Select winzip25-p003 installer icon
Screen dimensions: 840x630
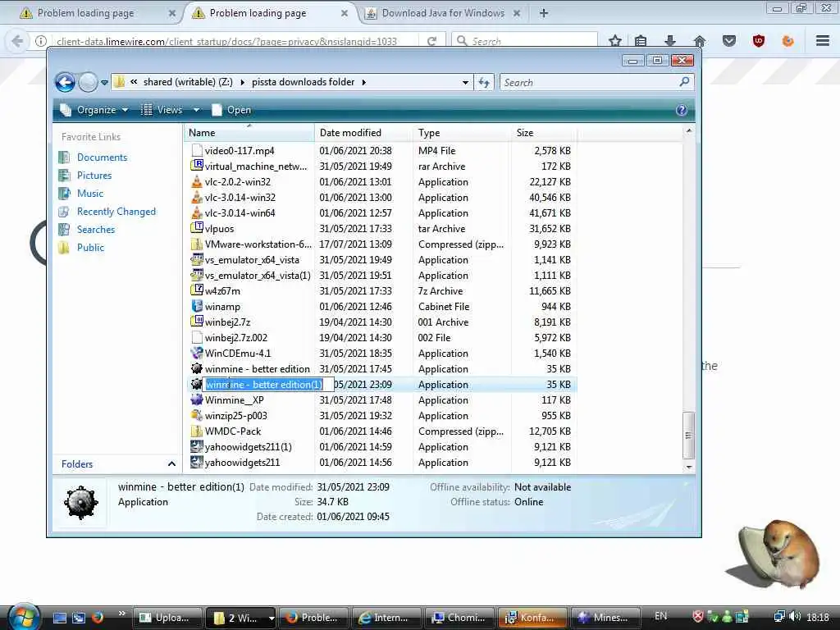tap(197, 416)
